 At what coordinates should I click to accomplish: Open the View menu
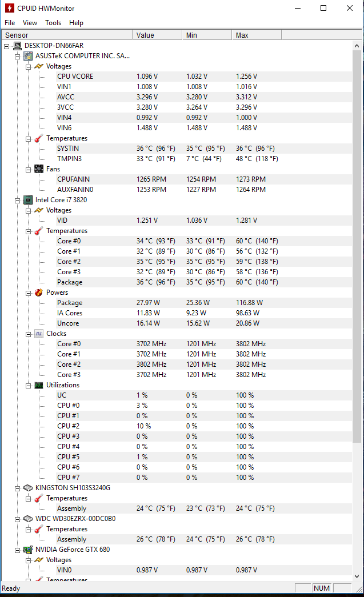pyautogui.click(x=30, y=23)
